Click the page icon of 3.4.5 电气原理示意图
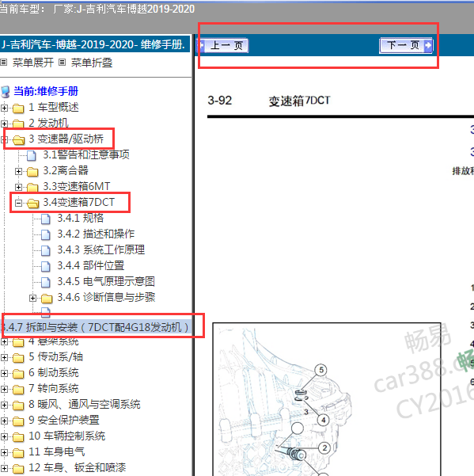Screen dimensions: 474x476 tap(46, 282)
